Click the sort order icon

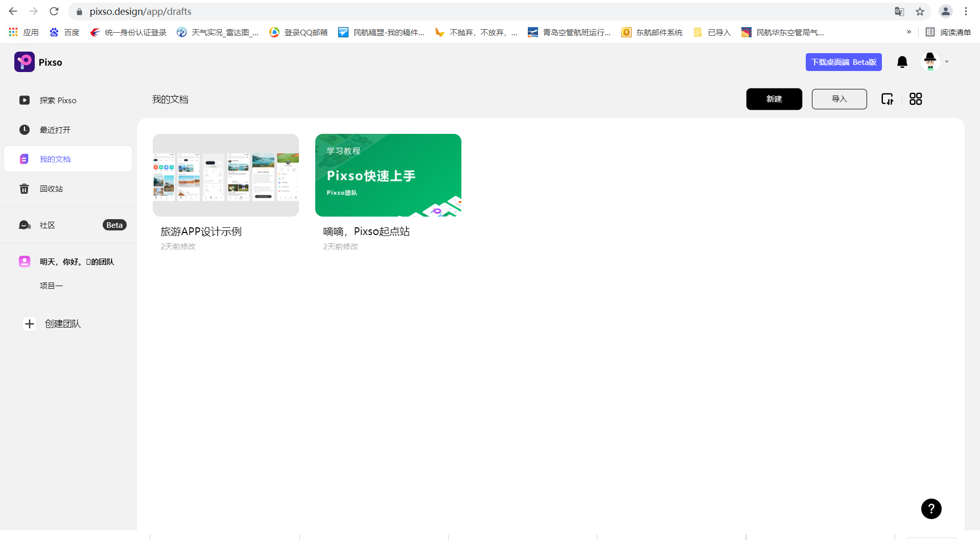pos(888,99)
